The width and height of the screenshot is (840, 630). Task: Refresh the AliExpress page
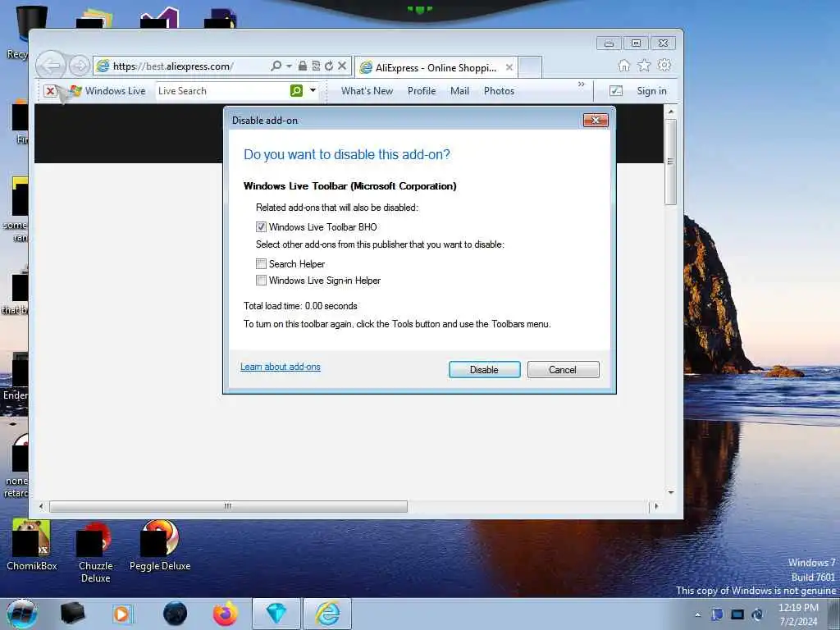(329, 66)
